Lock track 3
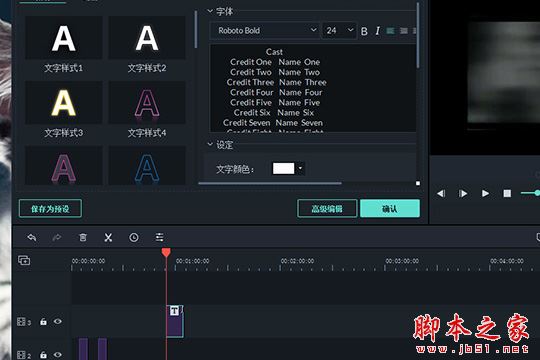 pos(43,322)
